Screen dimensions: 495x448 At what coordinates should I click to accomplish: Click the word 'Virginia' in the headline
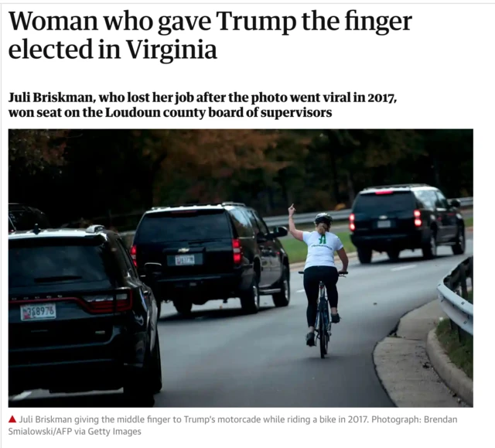tap(172, 50)
